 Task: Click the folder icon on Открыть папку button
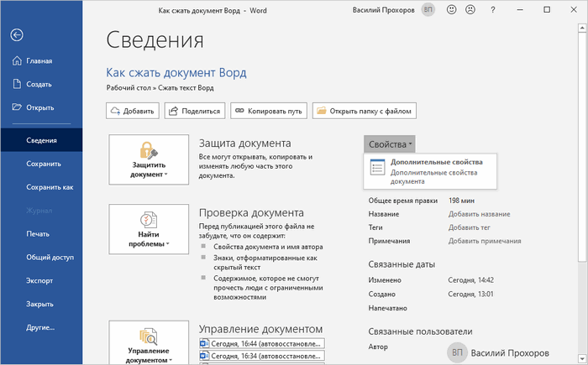coord(322,111)
